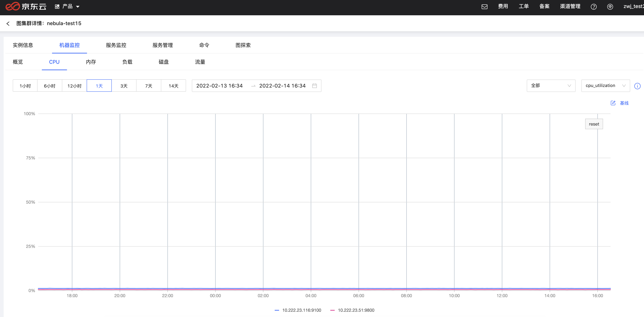Open the 基线 baseline link
The image size is (644, 317).
[x=624, y=103]
